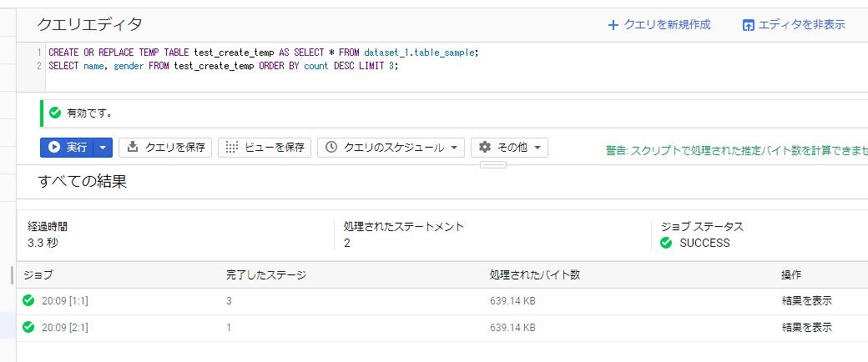Click the success icon for job 20:09 [1:1]
This screenshot has height=362, width=868.
tap(29, 301)
